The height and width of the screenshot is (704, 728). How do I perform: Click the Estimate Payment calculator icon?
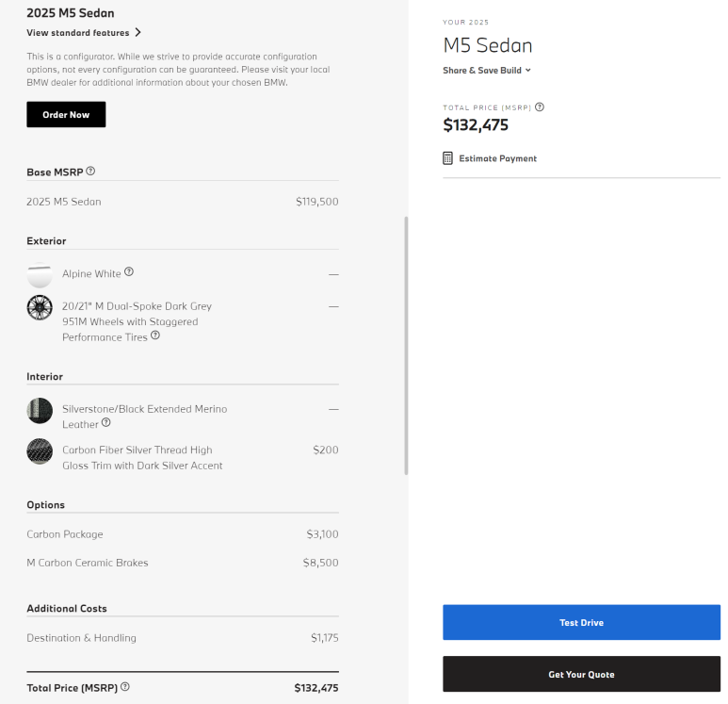coord(447,158)
